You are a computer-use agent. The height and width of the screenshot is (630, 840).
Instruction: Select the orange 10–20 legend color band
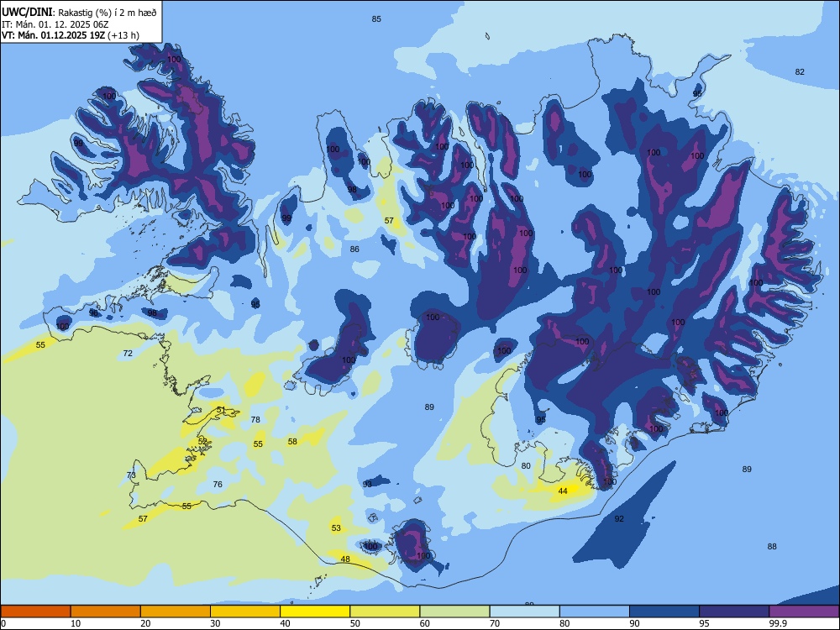tap(106, 612)
